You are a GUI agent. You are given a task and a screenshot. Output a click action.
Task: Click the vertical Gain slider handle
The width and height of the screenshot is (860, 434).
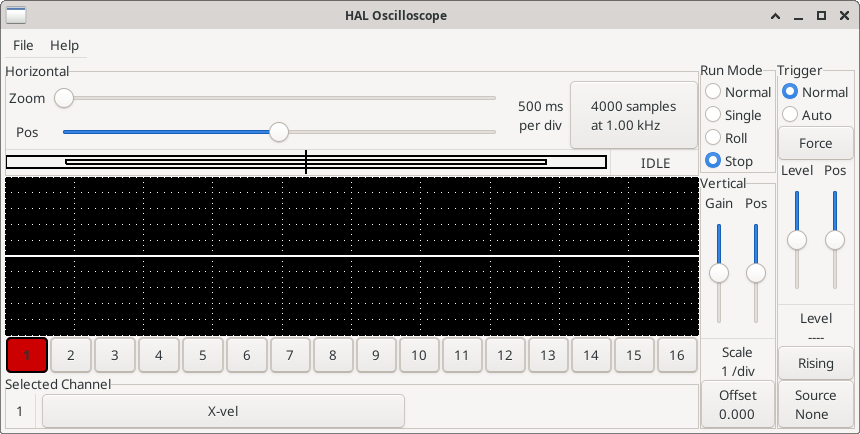point(718,273)
